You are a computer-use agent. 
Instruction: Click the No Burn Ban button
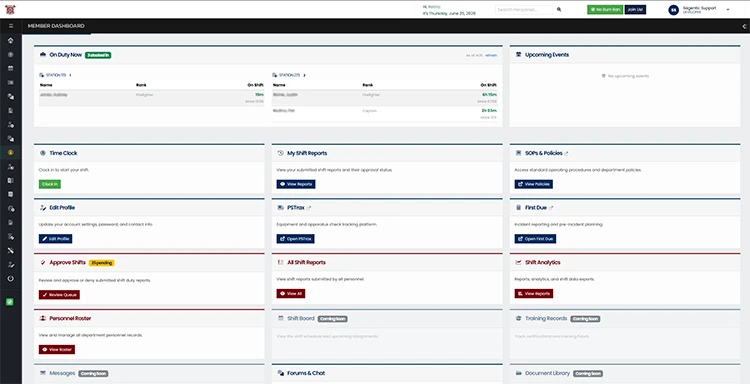[605, 10]
